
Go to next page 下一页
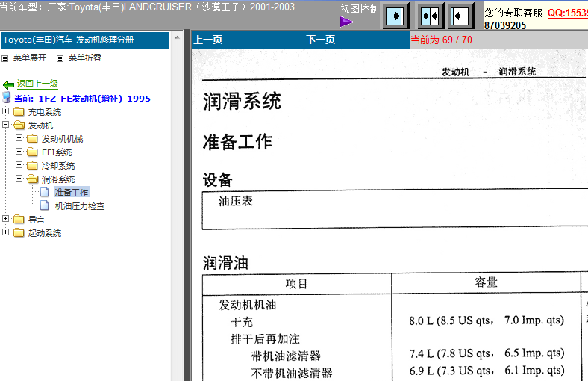[321, 40]
